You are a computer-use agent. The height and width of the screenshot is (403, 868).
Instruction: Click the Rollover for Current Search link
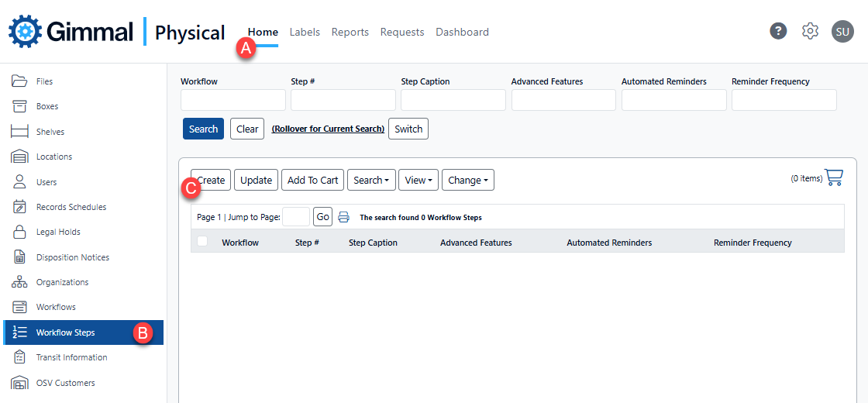coord(328,129)
